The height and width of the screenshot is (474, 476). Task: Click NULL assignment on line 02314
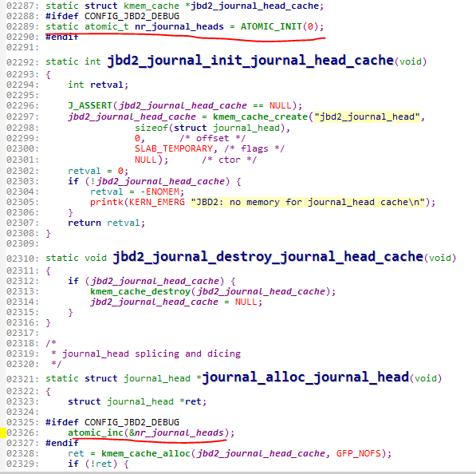(x=246, y=302)
